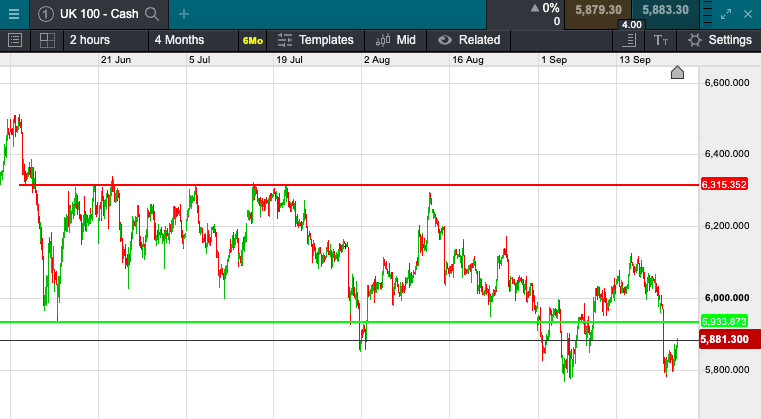Click the 1 Sep date label
The height and width of the screenshot is (419, 761).
click(554, 60)
